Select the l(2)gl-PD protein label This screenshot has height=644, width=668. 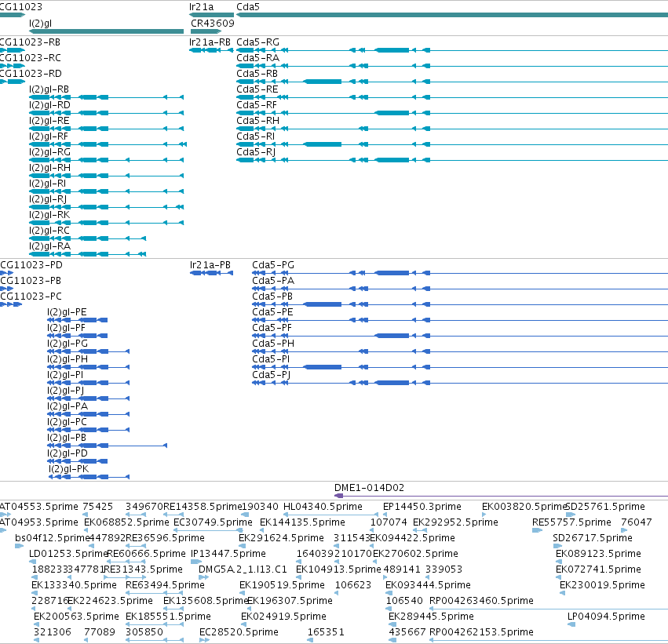[x=68, y=453]
